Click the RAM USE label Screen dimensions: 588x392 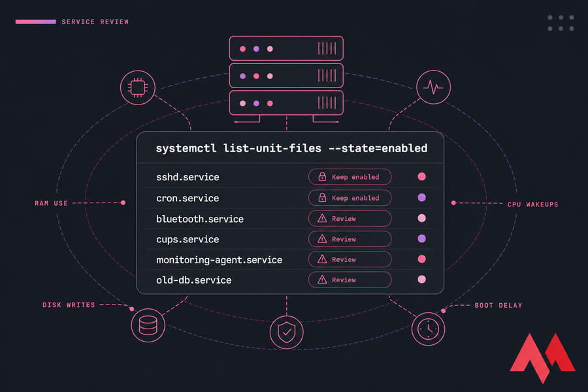(x=51, y=203)
